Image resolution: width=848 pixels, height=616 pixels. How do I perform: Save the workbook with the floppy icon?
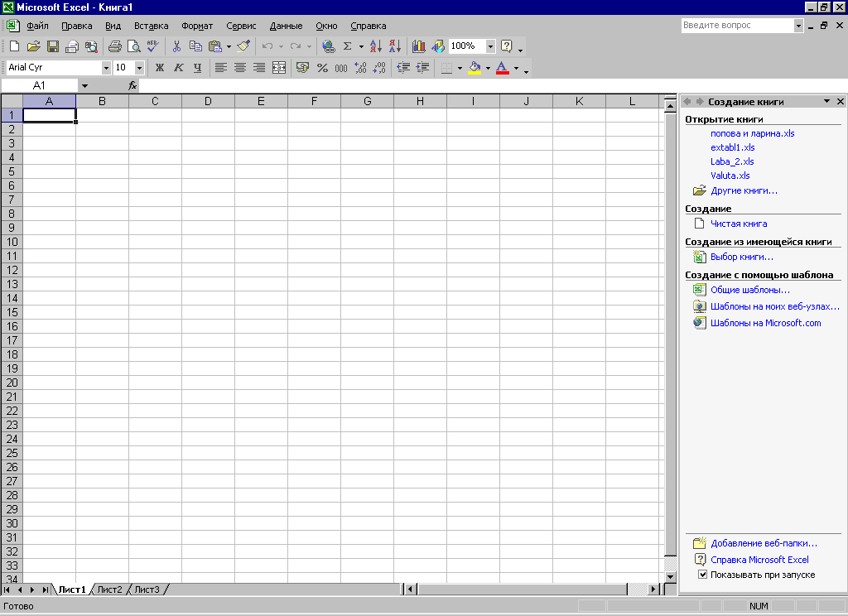click(53, 46)
